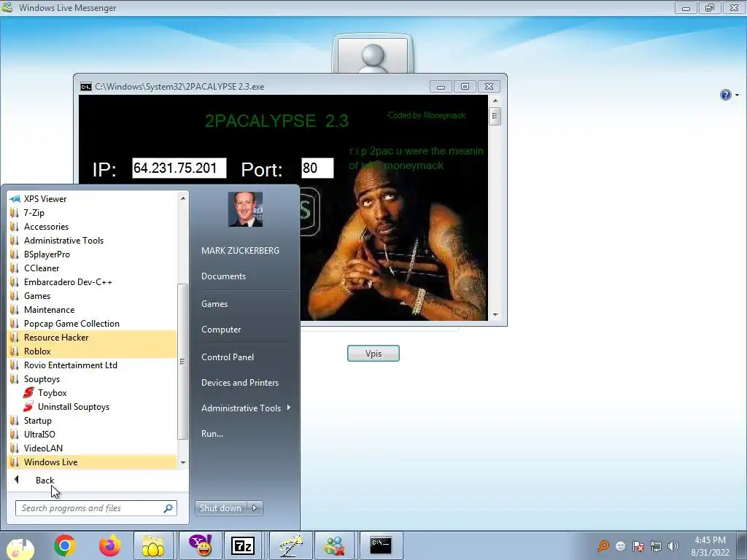The width and height of the screenshot is (747, 560).
Task: Click programs list scroll up arrow
Action: 183,198
